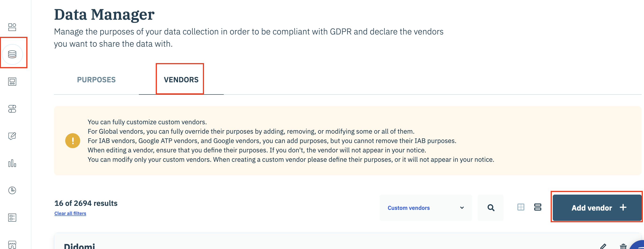This screenshot has width=644, height=249.
Task: Select the Data Manager database icon
Action: 12,54
